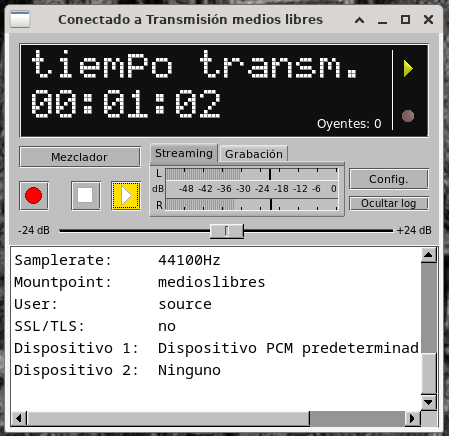Viewport: 449px width, 436px height.
Task: Open the Config. settings
Action: tap(389, 179)
